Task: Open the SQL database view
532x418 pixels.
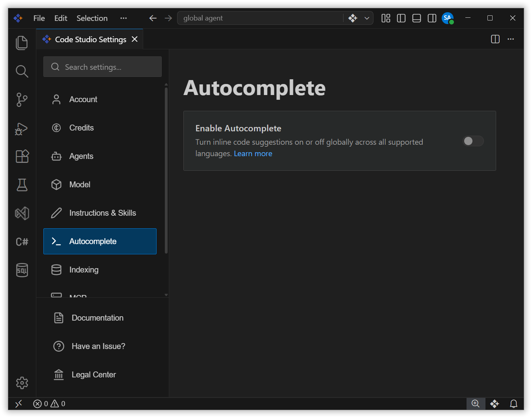Action: (x=22, y=270)
